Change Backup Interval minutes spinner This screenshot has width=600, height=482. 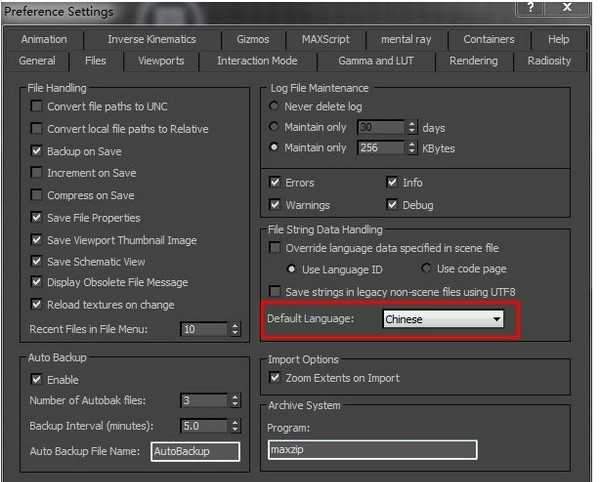pos(235,426)
